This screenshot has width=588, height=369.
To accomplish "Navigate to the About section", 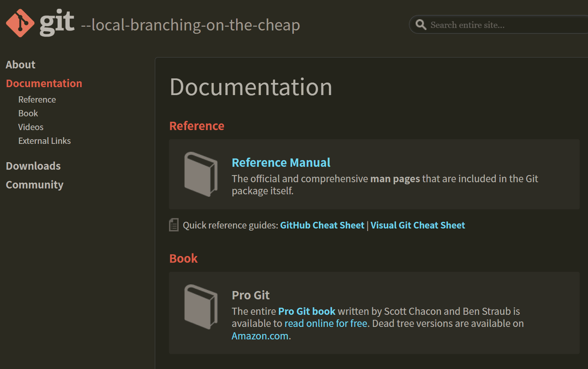I will 20,65.
